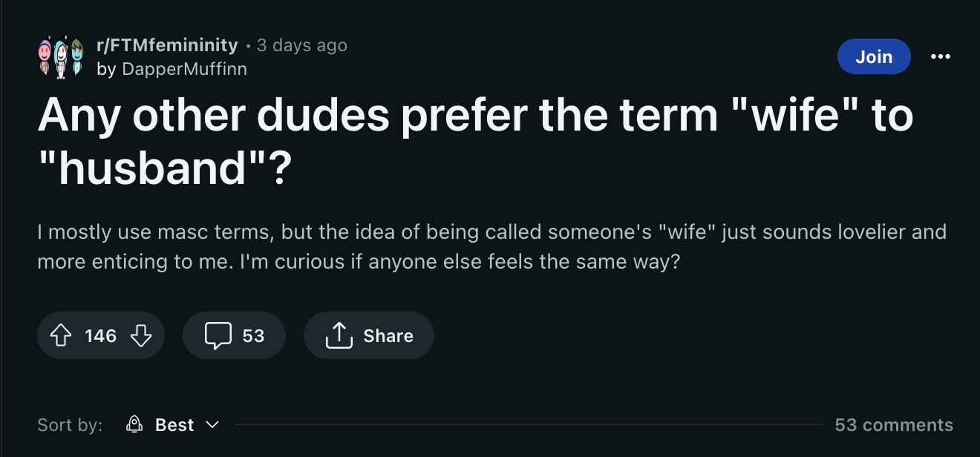Click the Share button label
Image resolution: width=980 pixels, height=457 pixels.
388,336
